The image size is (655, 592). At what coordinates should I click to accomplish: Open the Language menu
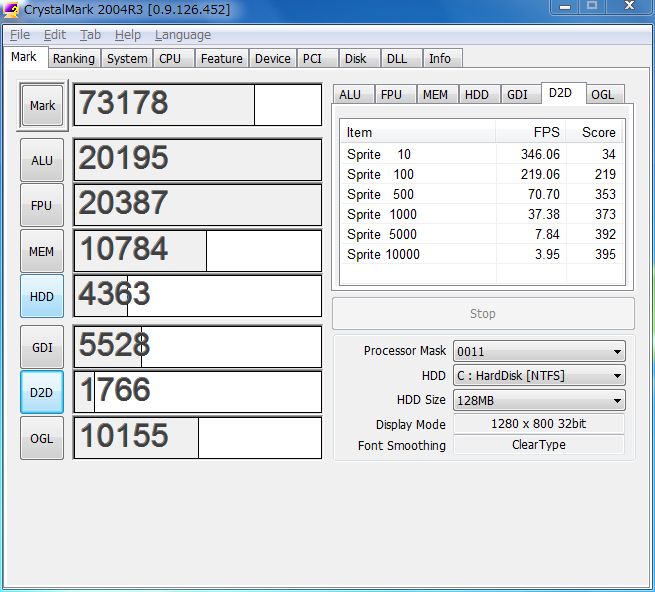pos(183,35)
